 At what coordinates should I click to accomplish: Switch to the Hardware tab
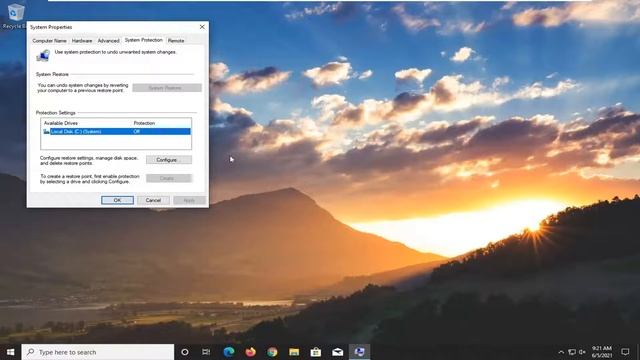coord(82,41)
